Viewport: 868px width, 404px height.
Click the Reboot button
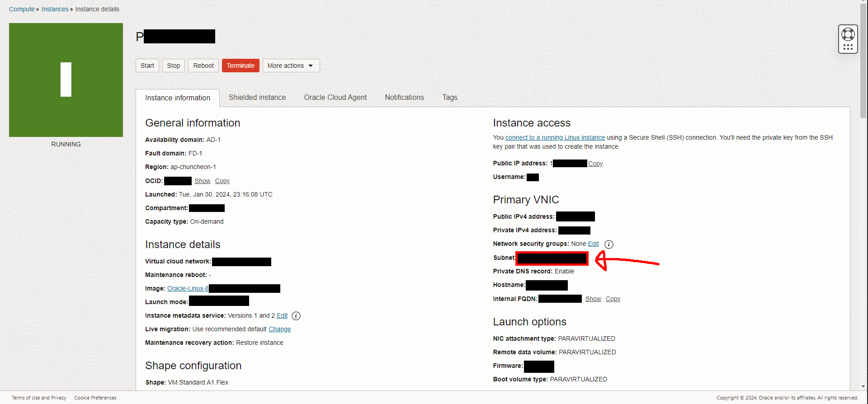coord(203,66)
